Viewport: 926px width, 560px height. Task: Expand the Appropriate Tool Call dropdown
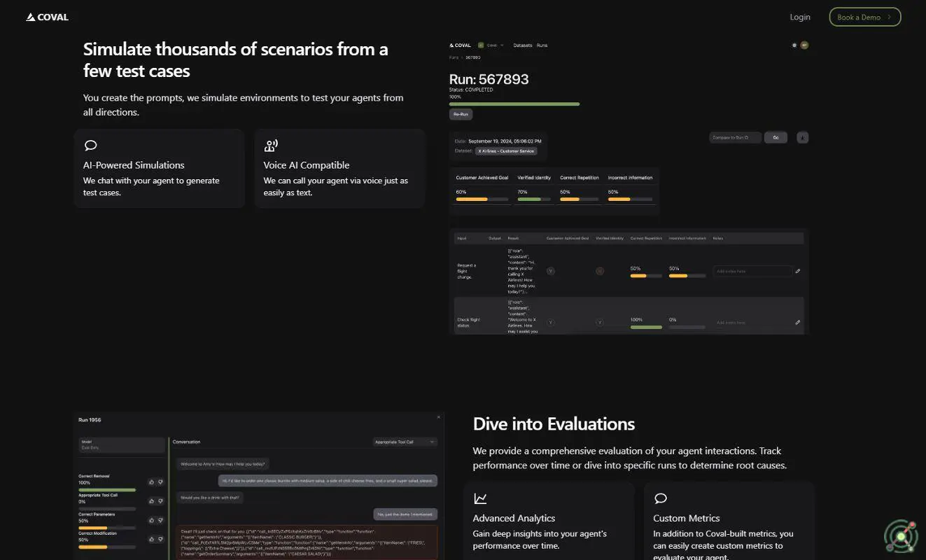click(405, 442)
